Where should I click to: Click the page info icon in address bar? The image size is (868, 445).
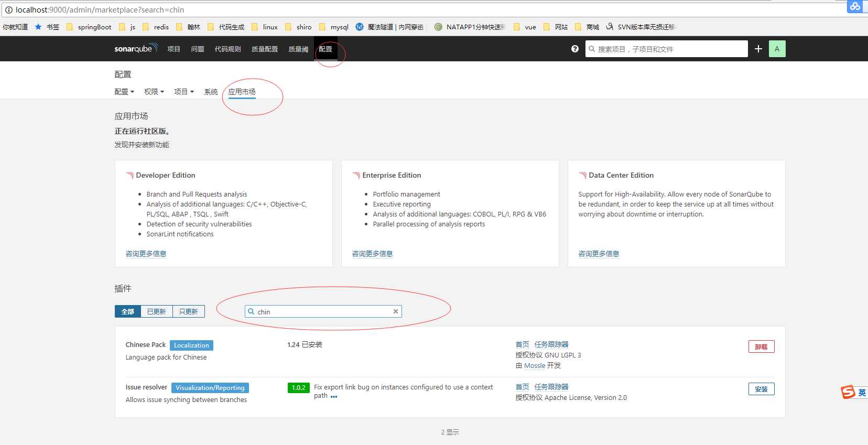point(8,10)
